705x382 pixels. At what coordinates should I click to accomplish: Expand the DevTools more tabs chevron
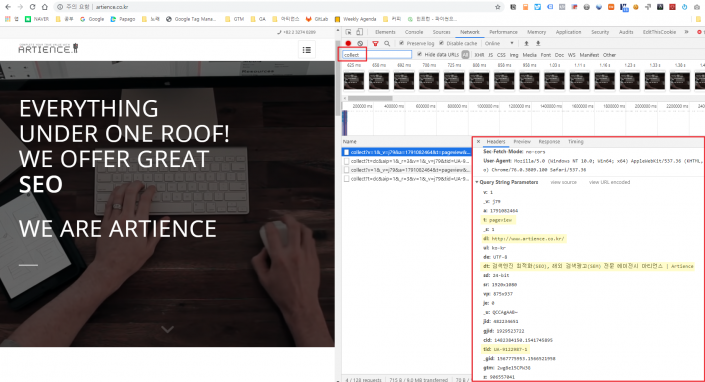coord(686,32)
